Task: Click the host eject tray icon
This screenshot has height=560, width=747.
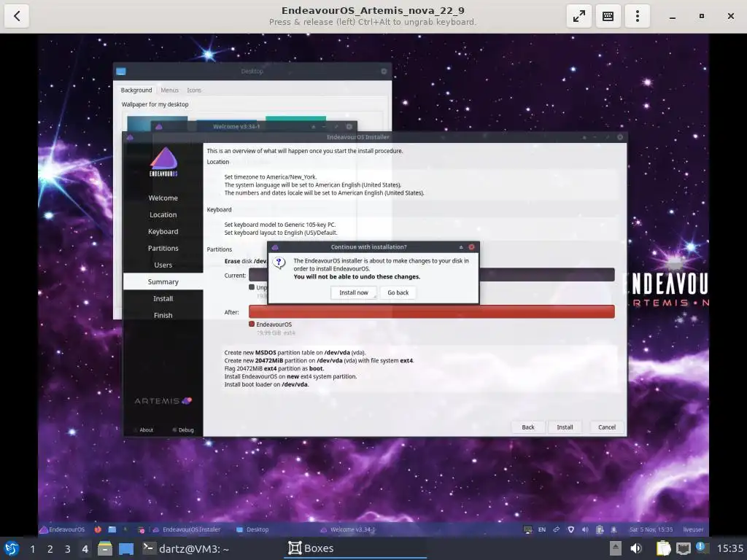Action: click(x=615, y=548)
